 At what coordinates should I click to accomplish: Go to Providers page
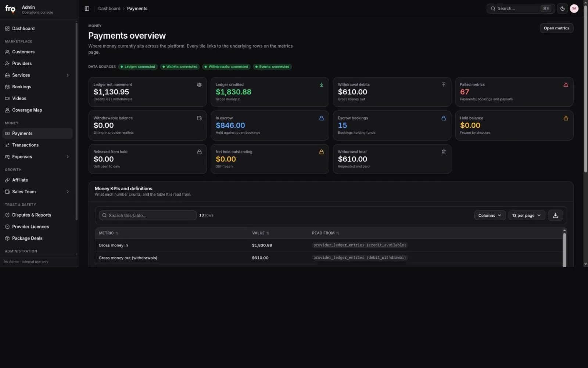(37, 63)
